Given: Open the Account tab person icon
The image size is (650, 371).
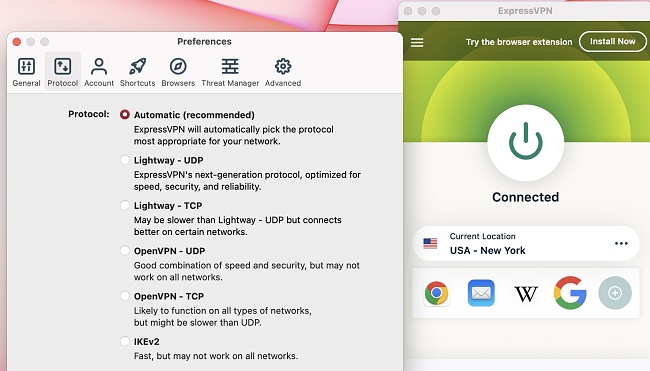Looking at the screenshot, I should (99, 66).
